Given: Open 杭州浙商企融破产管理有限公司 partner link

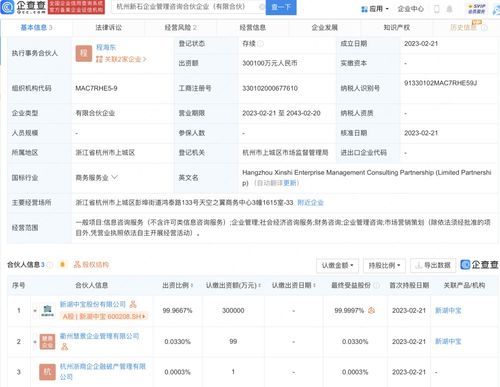Looking at the screenshot, I should coord(103,371).
